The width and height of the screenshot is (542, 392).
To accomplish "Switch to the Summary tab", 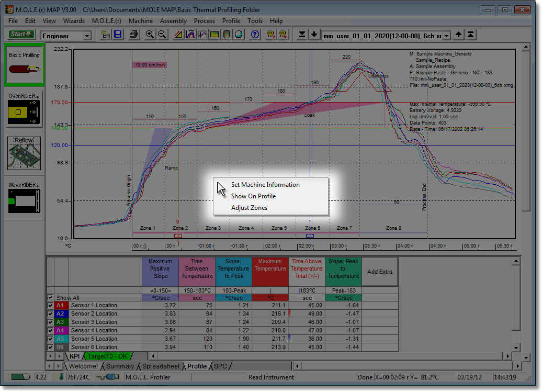I will pos(120,366).
